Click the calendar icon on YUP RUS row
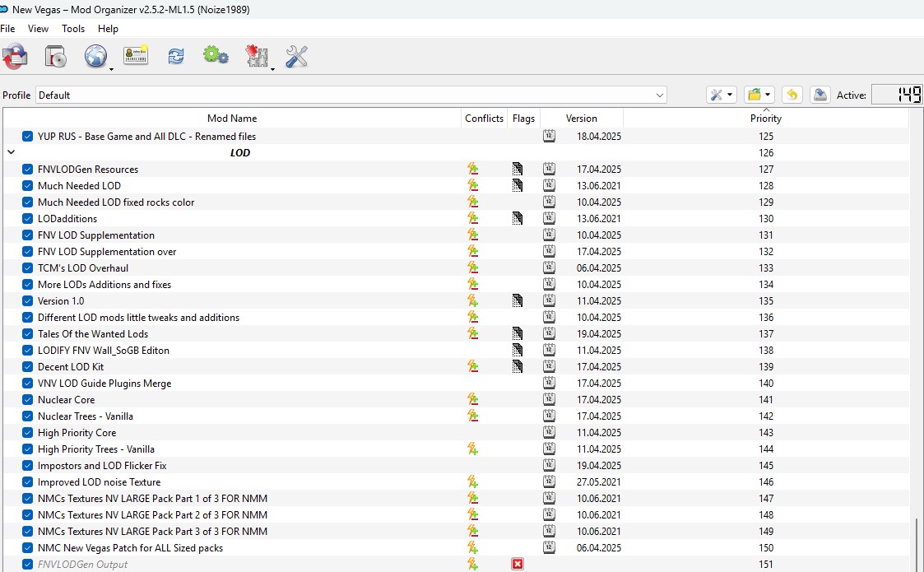924x572 pixels. 549,137
